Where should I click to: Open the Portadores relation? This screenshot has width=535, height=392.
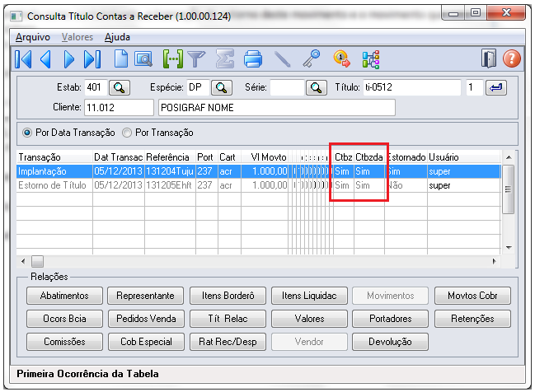(x=391, y=319)
